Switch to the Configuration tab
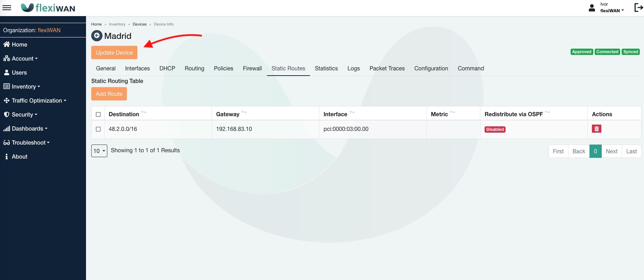The height and width of the screenshot is (280, 644). pos(431,69)
